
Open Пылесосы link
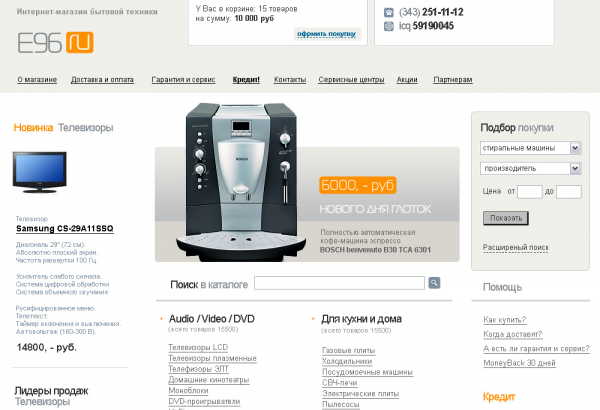click(341, 404)
